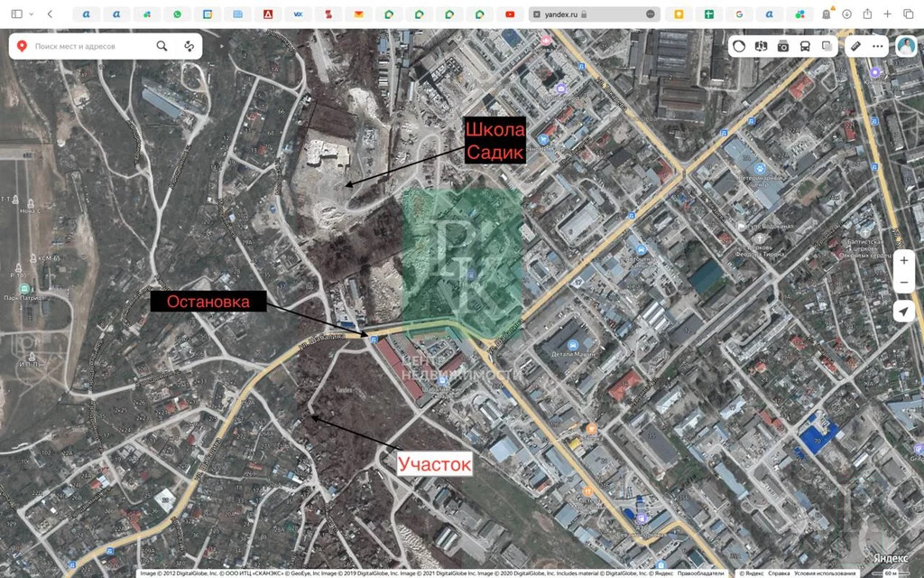Toggle moving public transport layer

pyautogui.click(x=805, y=46)
